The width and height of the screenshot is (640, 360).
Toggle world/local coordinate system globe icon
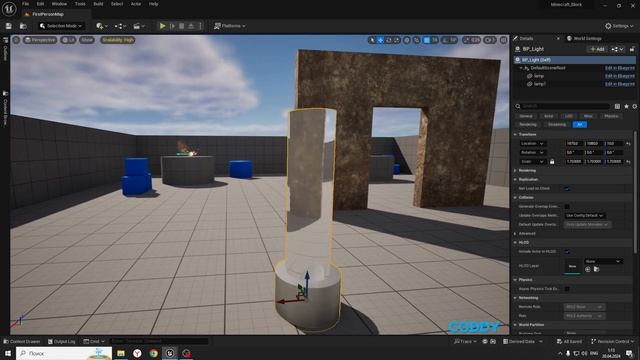coord(407,40)
